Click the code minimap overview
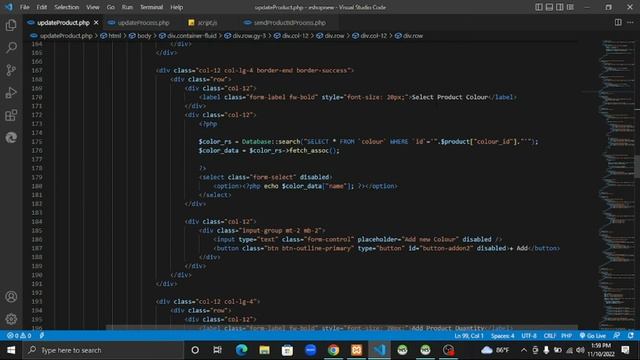The width and height of the screenshot is (640, 360). pos(616,184)
